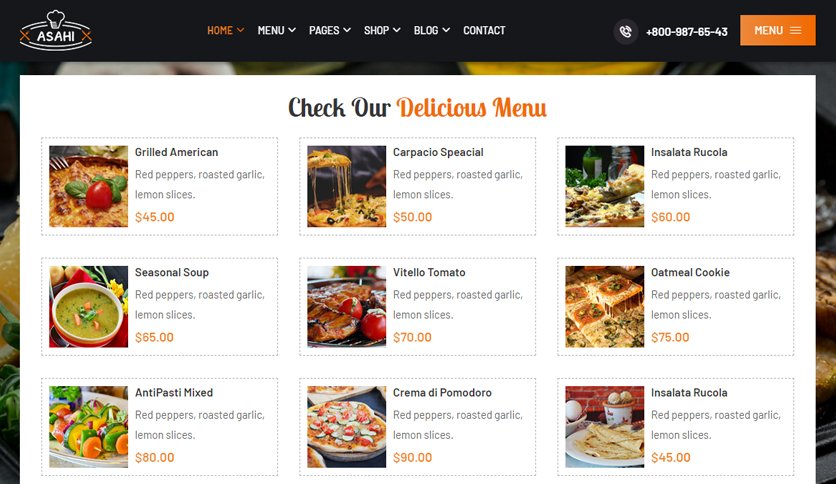Go to the CONTACT page

click(x=484, y=30)
